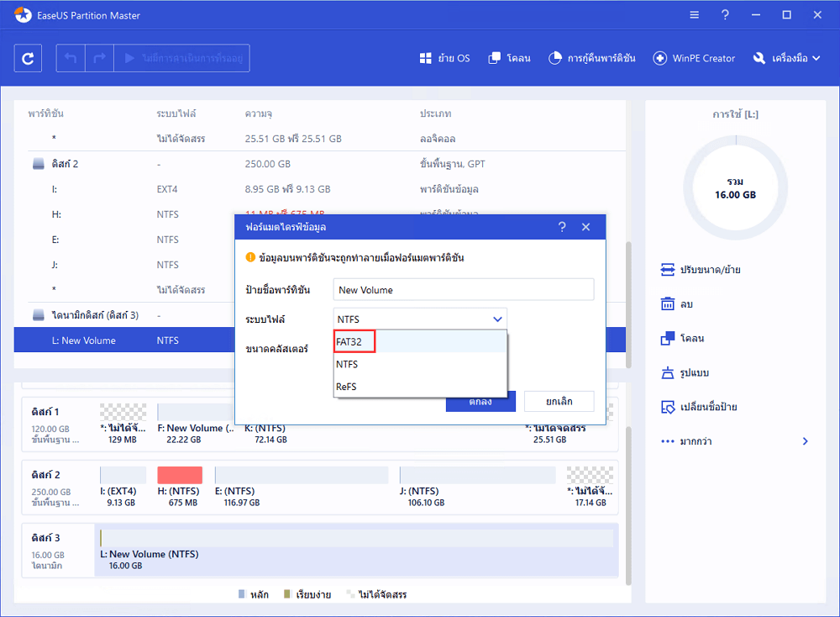Select ไดนามิกดิสก์ (ดิสก์ 3) row
Screen dimensions: 840x617
124,315
